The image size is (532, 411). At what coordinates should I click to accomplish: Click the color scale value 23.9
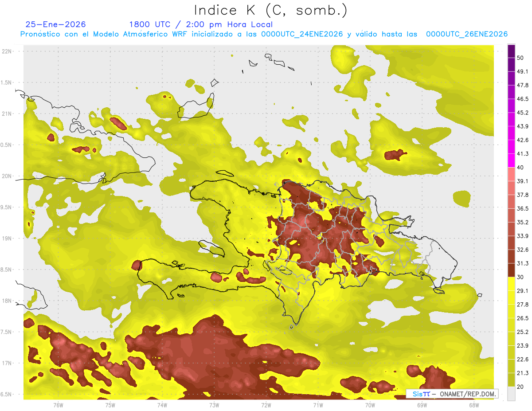[x=523, y=345]
